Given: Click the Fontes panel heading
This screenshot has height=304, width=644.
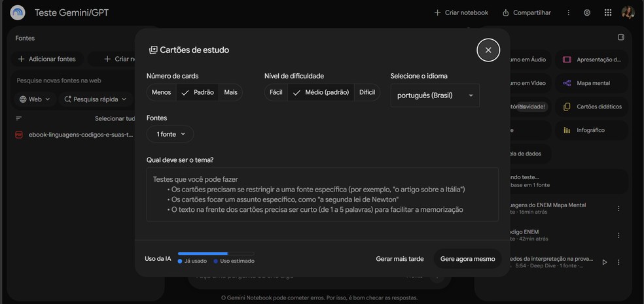Looking at the screenshot, I should 25,38.
